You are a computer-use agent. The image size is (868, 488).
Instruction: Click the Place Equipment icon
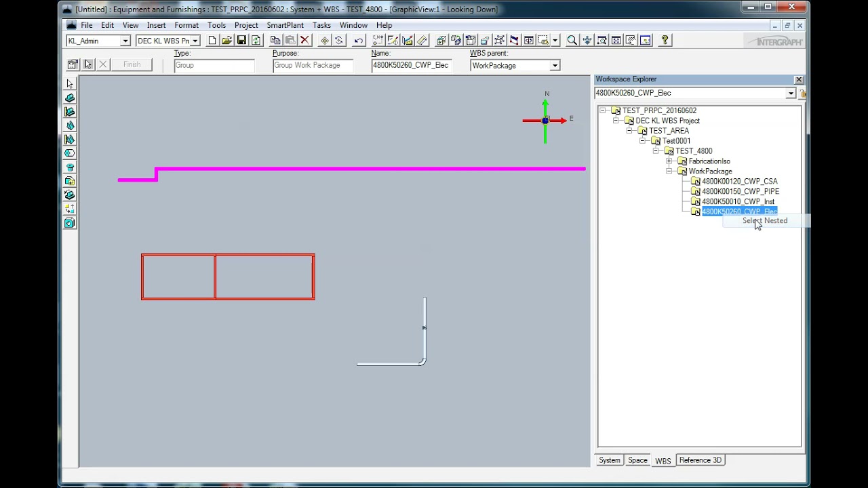[70, 98]
